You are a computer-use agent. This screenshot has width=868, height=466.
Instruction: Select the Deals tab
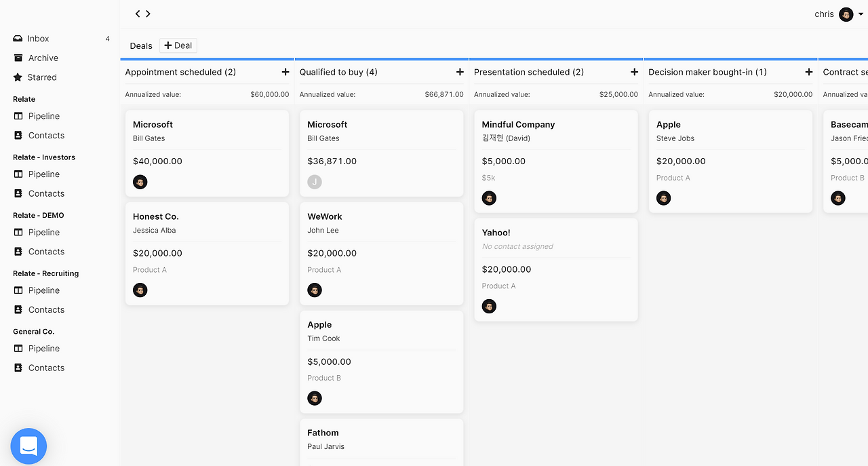pyautogui.click(x=141, y=45)
